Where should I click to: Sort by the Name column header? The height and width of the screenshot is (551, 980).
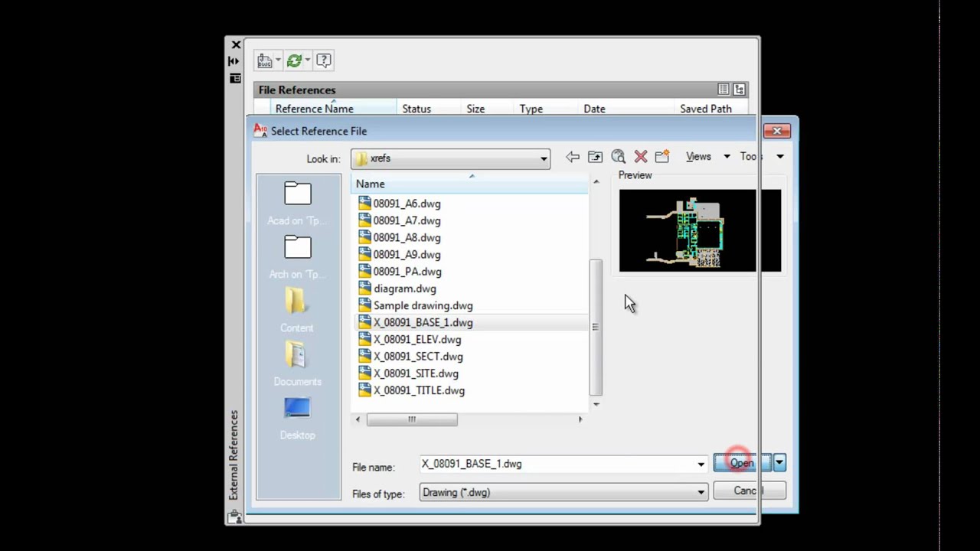tap(470, 184)
